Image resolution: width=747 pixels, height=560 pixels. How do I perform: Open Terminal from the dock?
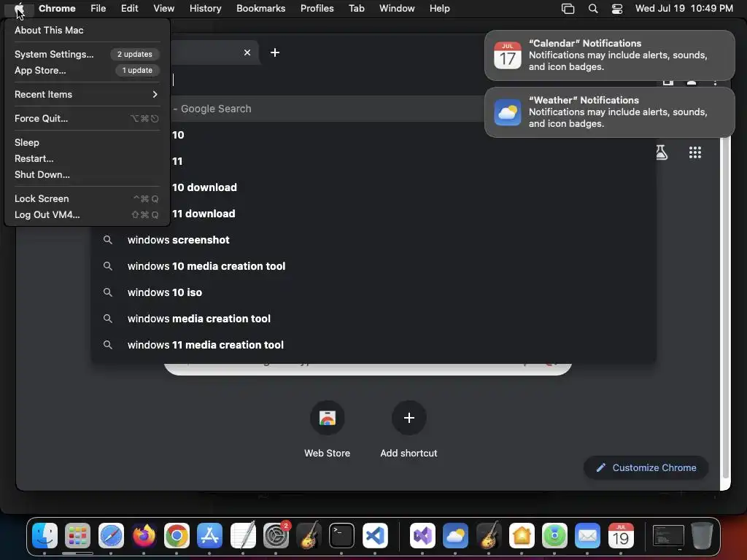[341, 536]
